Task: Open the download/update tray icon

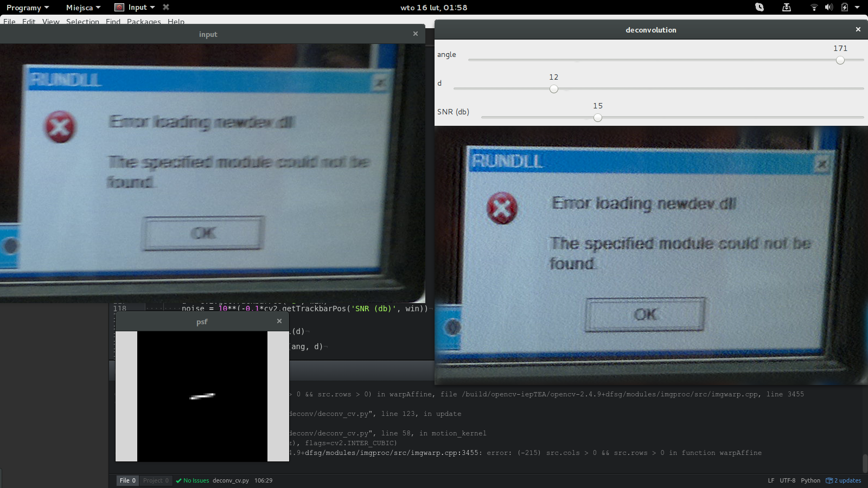Action: [786, 7]
